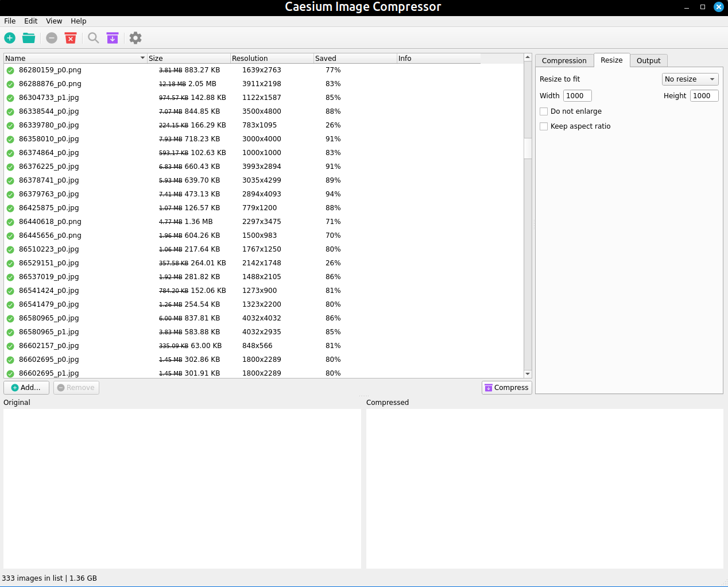Enable the Do not enlarge checkbox
The height and width of the screenshot is (587, 728).
pyautogui.click(x=544, y=111)
